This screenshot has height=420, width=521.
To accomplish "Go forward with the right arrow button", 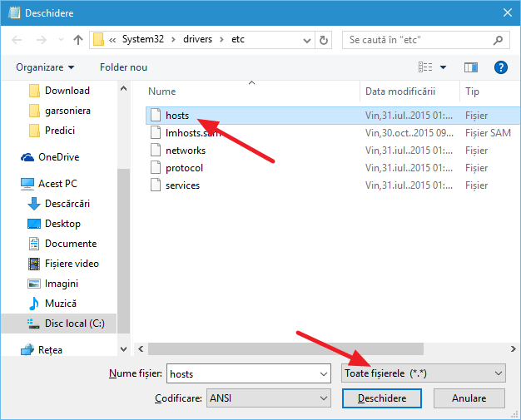I will [x=42, y=40].
